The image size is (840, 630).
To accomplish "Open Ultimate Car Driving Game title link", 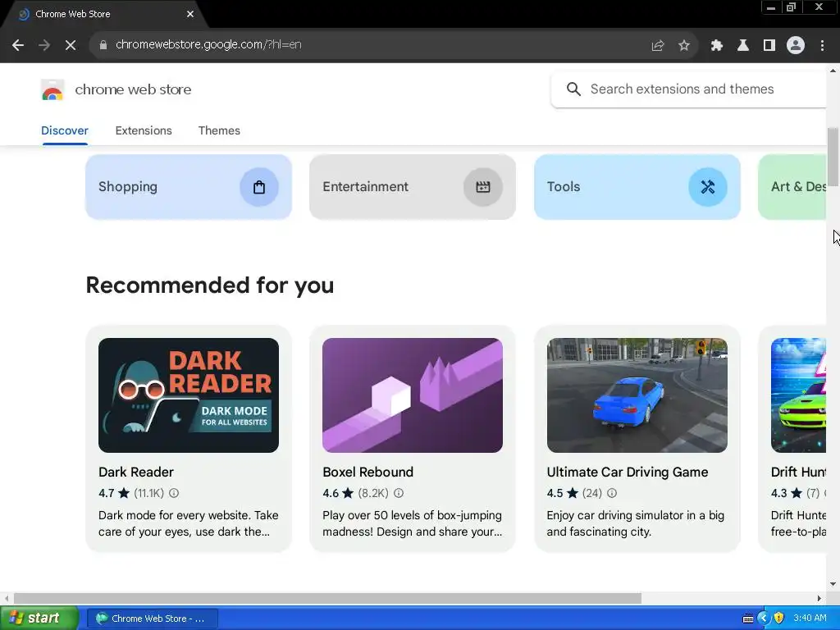I will coord(628,472).
